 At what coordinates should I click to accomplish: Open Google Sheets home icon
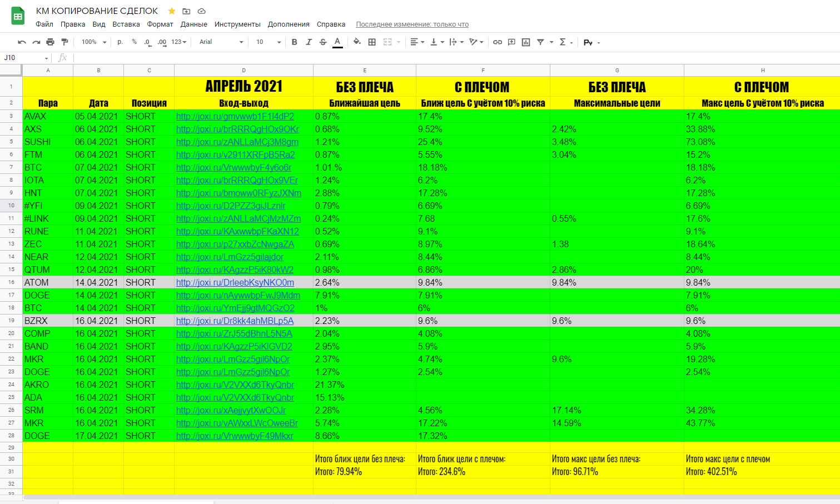pyautogui.click(x=18, y=16)
